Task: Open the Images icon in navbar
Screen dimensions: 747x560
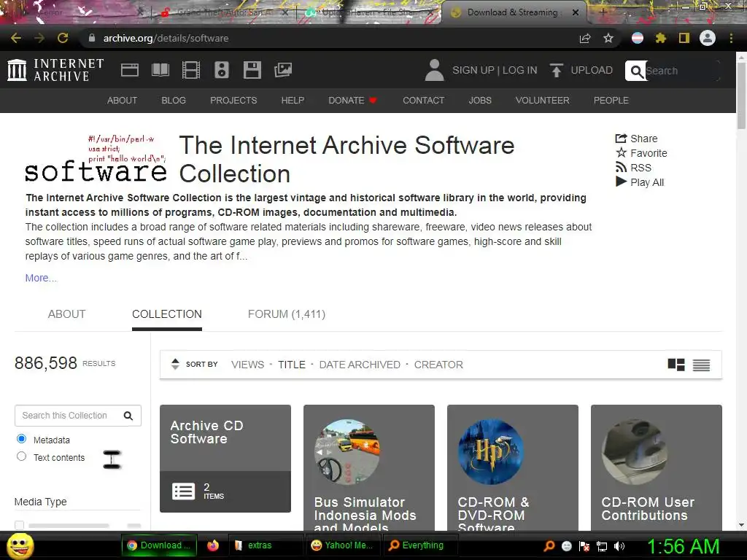Action: tap(283, 70)
